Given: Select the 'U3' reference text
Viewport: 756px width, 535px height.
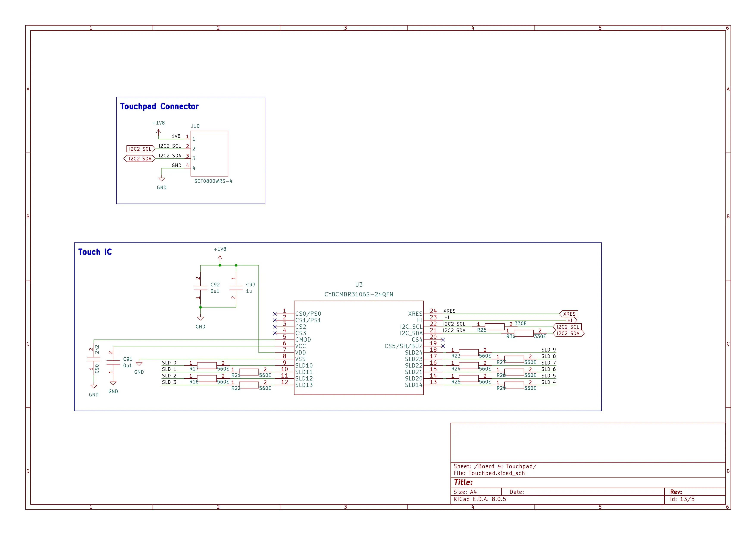Looking at the screenshot, I should click(358, 285).
